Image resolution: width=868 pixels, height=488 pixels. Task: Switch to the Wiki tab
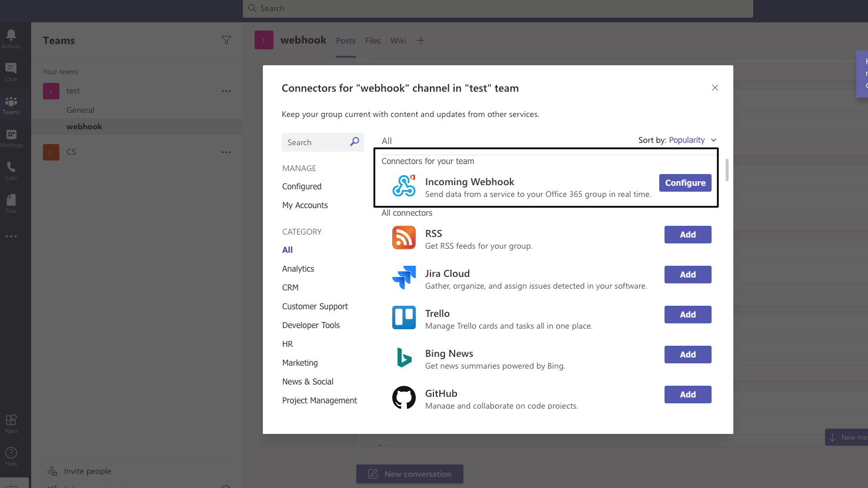[x=398, y=41]
